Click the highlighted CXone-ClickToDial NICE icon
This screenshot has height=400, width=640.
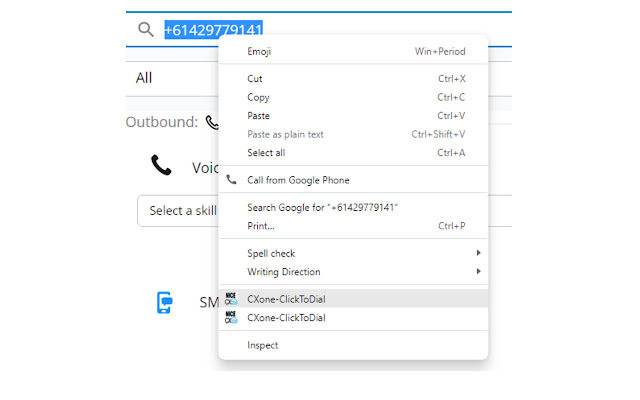point(231,298)
